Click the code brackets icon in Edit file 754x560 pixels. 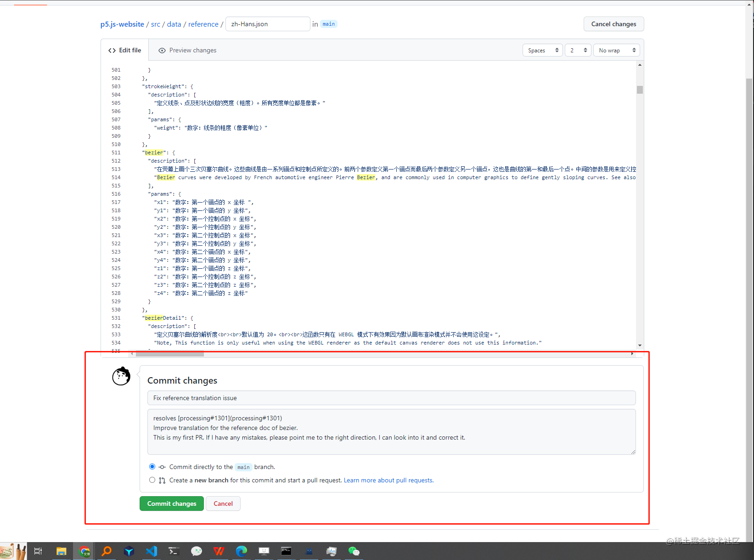(x=112, y=51)
